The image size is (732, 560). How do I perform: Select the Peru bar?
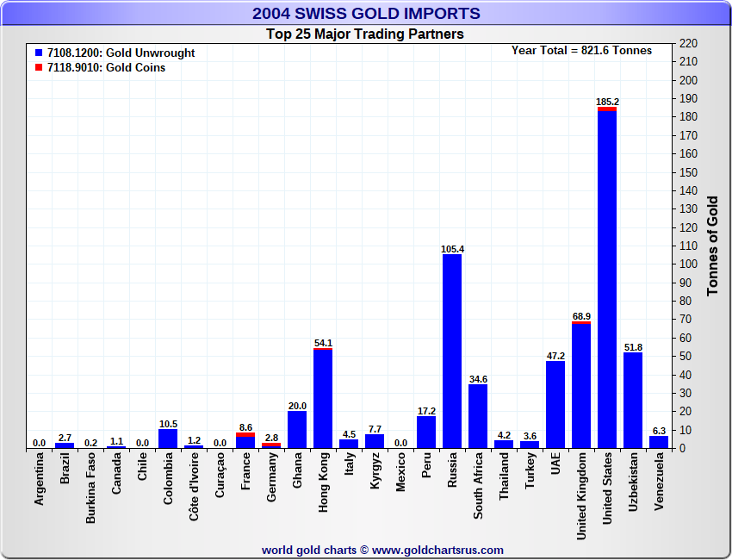[426, 432]
